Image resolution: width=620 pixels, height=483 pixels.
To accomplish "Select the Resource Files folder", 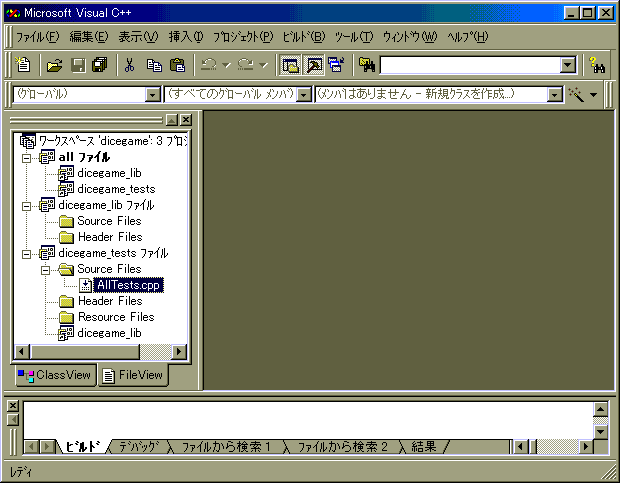I will pos(116,317).
